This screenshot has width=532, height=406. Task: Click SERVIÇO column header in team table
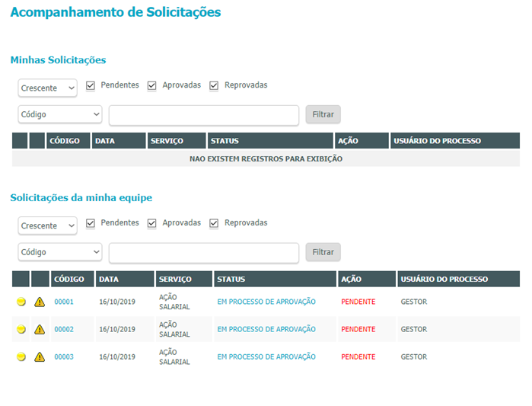184,279
